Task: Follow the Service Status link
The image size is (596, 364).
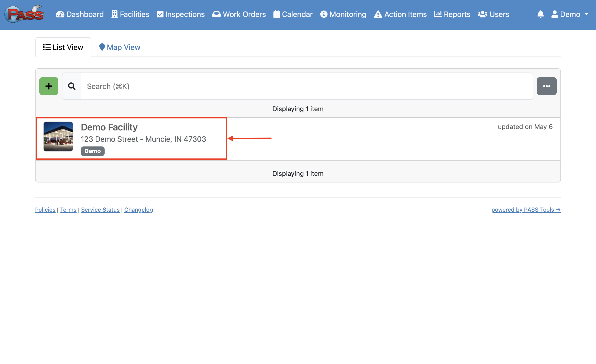Action: [100, 210]
